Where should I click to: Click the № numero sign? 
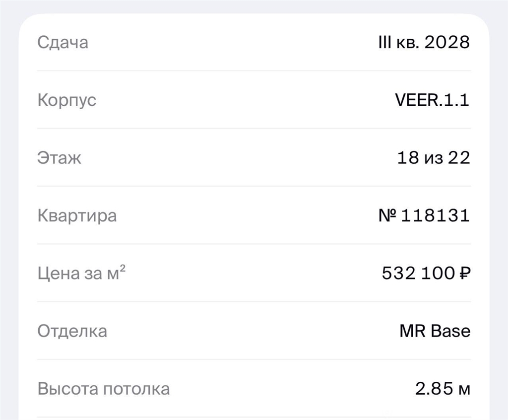tap(388, 216)
